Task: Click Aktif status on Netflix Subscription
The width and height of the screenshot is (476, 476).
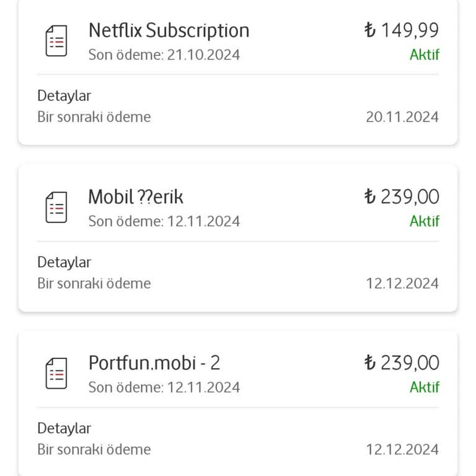Action: [424, 55]
